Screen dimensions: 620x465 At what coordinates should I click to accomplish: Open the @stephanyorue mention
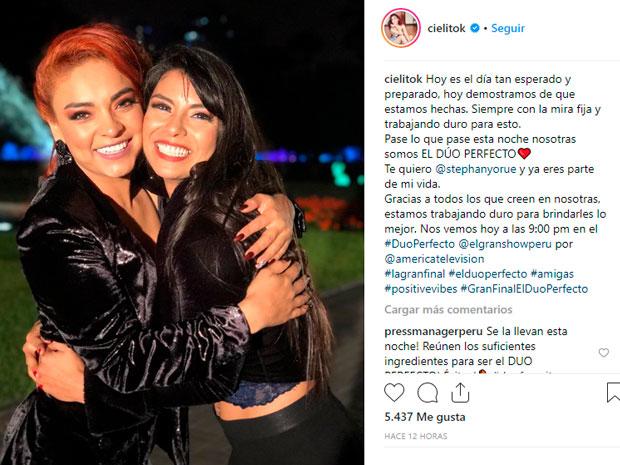click(475, 169)
